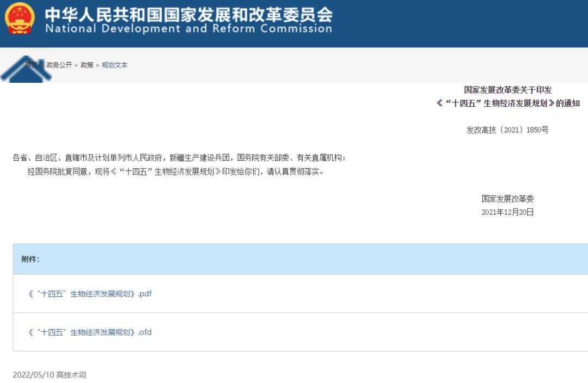Screen dimensions: 588x383
Task: Click the signature 国家发展改革委 above the date
Action: click(508, 198)
